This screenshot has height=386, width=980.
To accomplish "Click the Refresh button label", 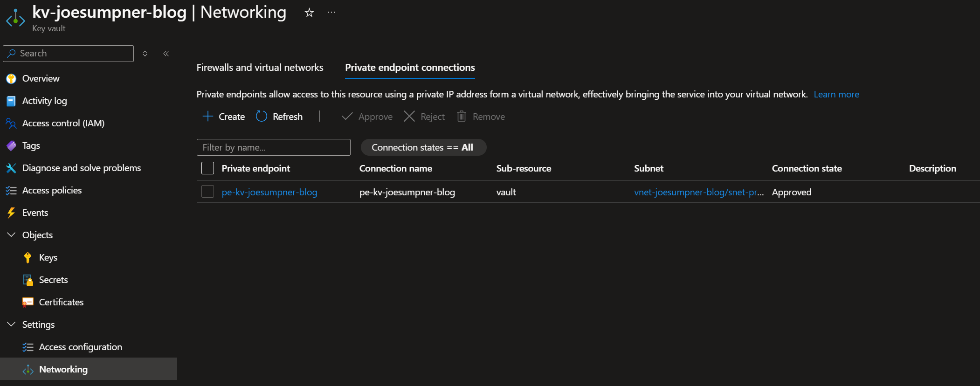I will [x=288, y=117].
